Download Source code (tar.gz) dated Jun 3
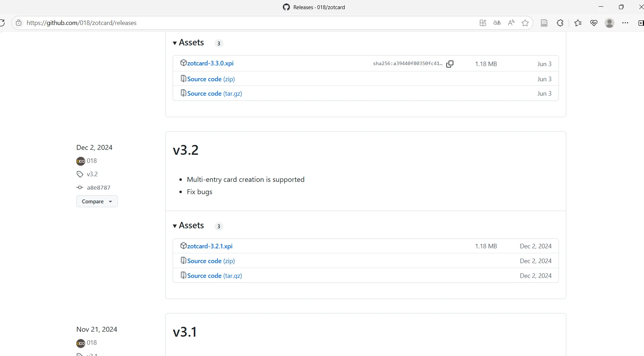 pyautogui.click(x=215, y=94)
